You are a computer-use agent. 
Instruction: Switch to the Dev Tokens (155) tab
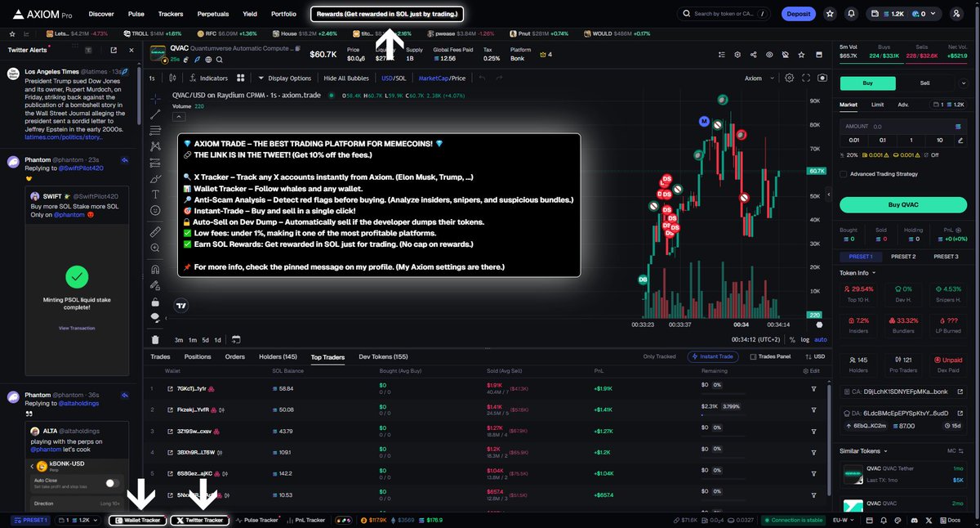(x=383, y=357)
